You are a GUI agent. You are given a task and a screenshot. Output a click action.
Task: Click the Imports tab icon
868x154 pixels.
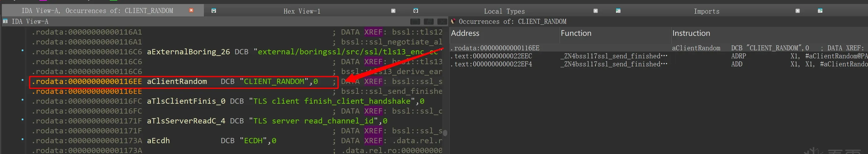click(x=618, y=11)
